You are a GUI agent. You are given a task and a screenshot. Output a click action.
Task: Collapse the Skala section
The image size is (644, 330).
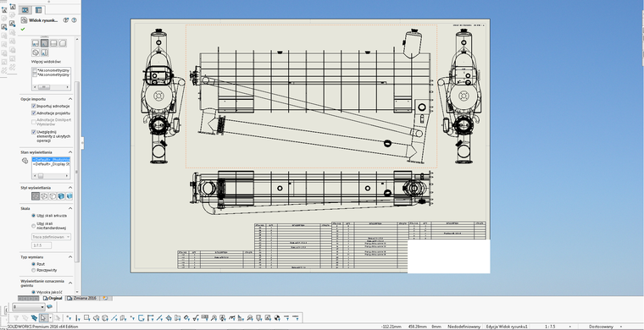(70, 208)
